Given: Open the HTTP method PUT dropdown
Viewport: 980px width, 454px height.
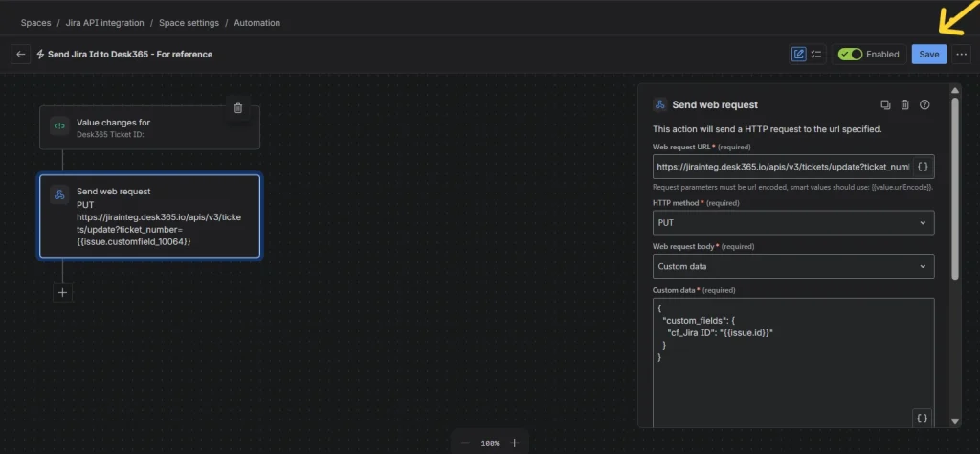Looking at the screenshot, I should 793,222.
